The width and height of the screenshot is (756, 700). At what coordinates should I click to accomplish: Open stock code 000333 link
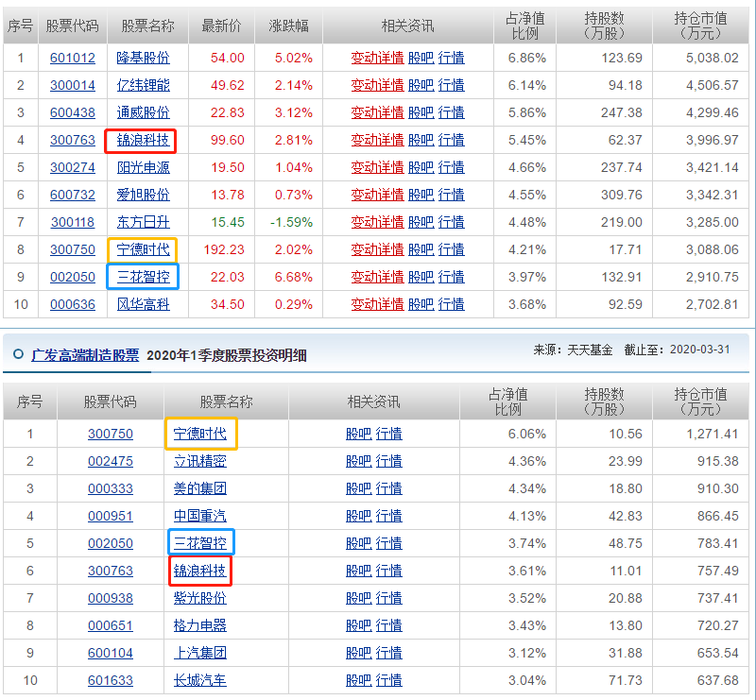(x=110, y=488)
